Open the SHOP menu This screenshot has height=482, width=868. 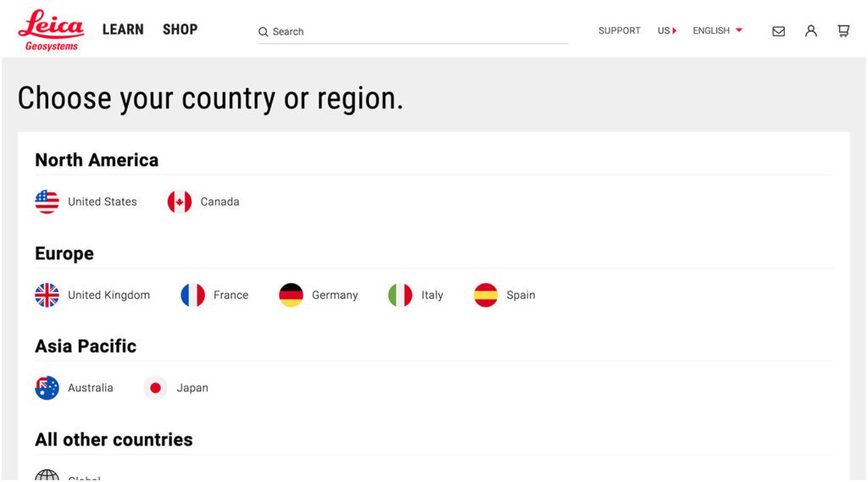pyautogui.click(x=180, y=30)
